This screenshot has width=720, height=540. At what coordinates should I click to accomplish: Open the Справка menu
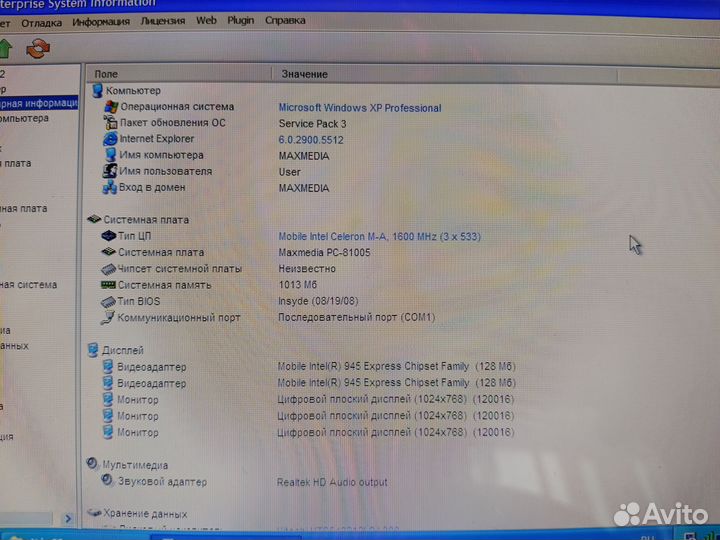coord(285,20)
